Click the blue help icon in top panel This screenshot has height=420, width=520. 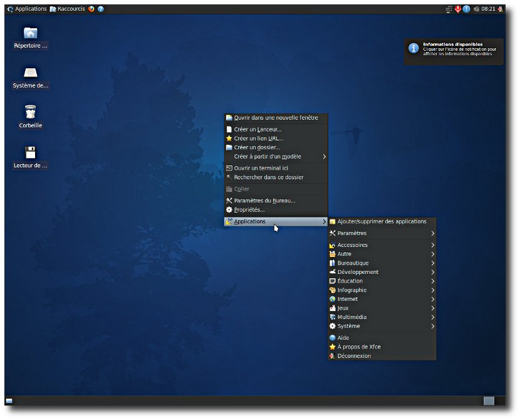coord(101,9)
